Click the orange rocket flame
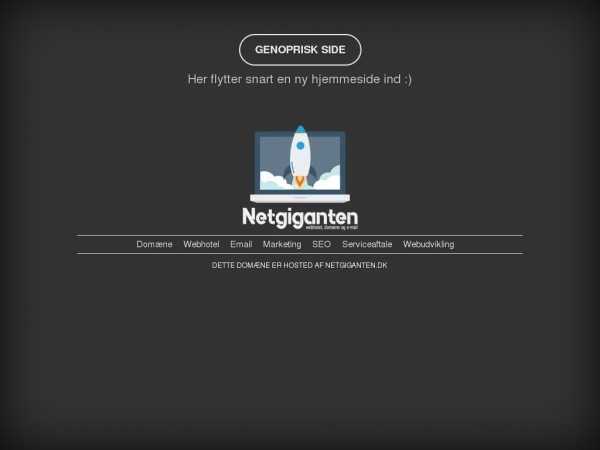The height and width of the screenshot is (450, 600). pos(300,182)
